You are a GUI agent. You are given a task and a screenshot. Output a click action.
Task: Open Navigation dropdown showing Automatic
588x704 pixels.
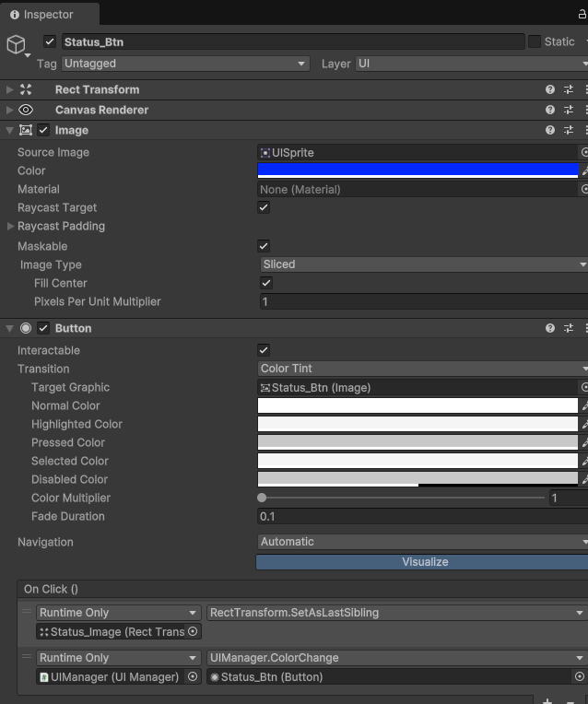pyautogui.click(x=423, y=542)
